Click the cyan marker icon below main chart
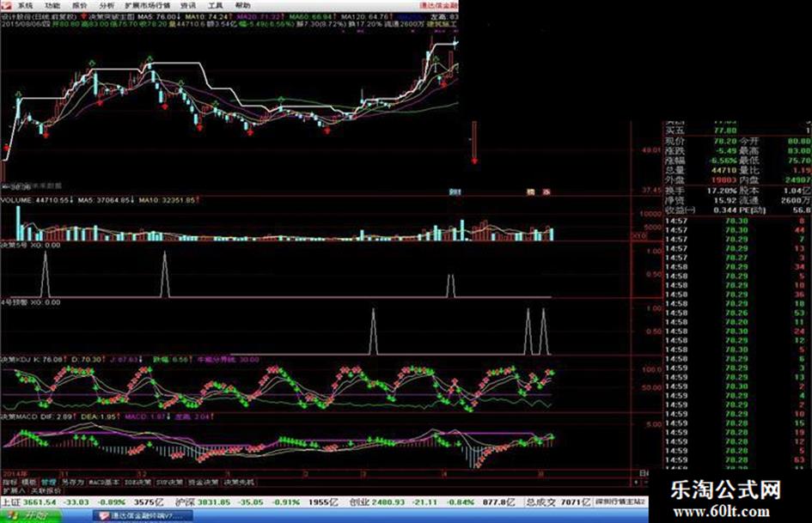Viewport: 812px width, 523px height. (x=455, y=192)
